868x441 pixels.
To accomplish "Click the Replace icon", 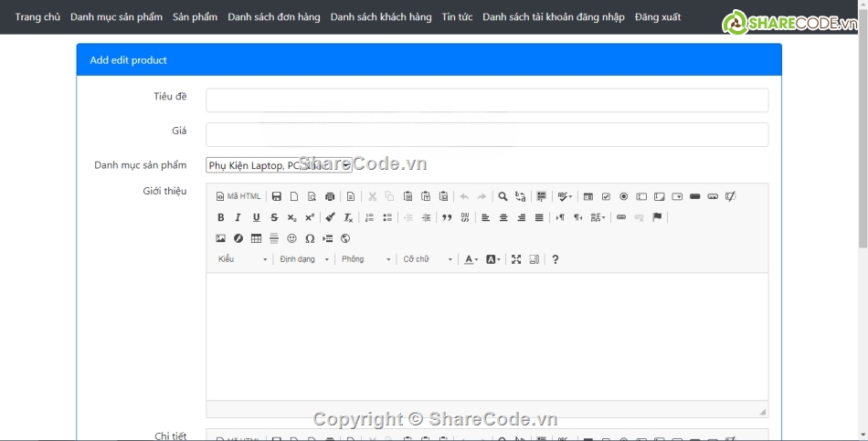I will coord(521,196).
